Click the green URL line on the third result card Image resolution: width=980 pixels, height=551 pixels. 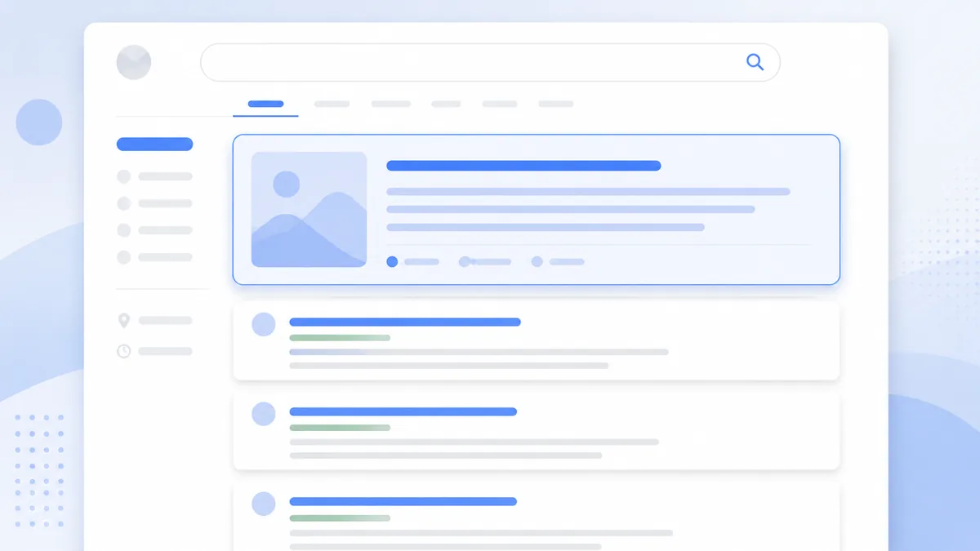340,518
